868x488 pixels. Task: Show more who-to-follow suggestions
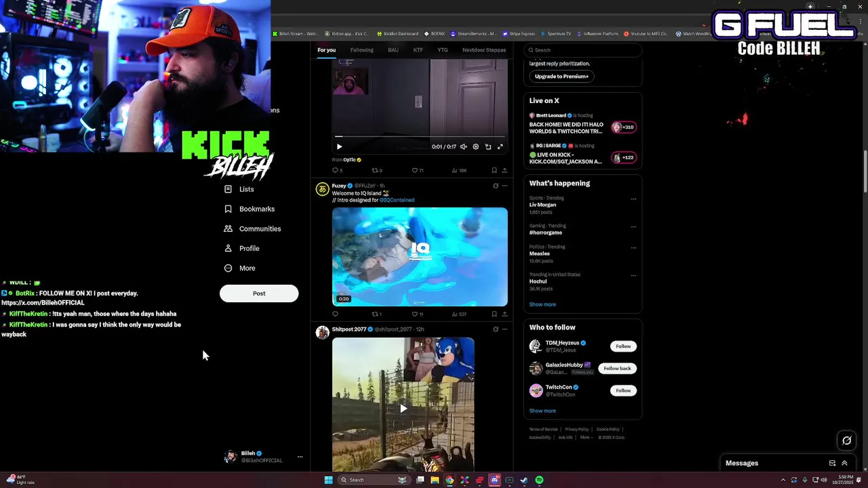(x=542, y=411)
